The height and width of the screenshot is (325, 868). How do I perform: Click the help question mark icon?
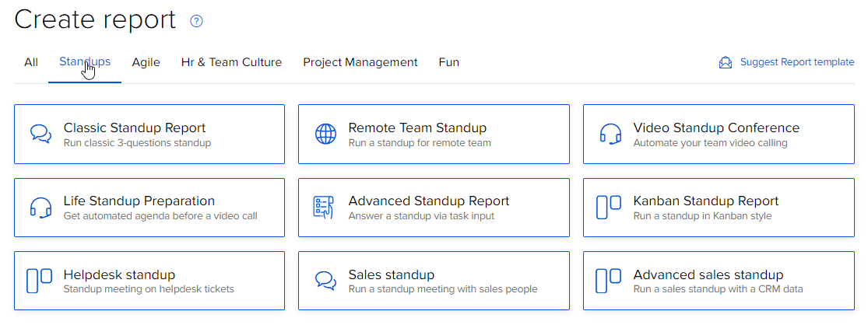pos(196,22)
